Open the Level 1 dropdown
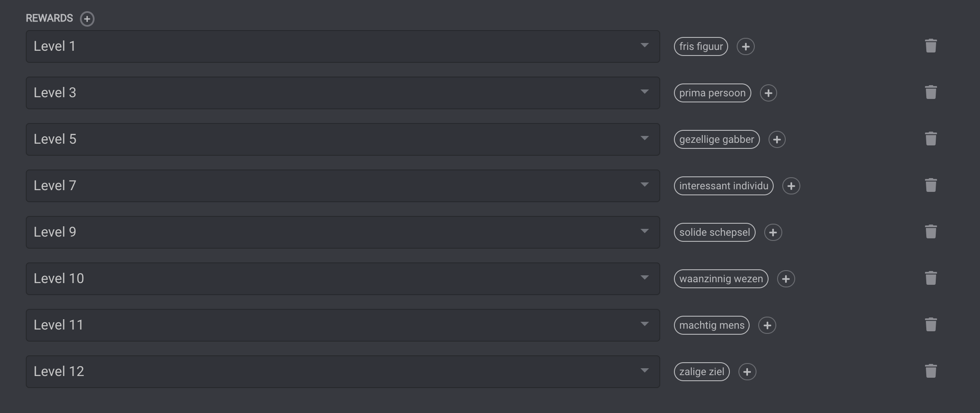 (x=644, y=46)
